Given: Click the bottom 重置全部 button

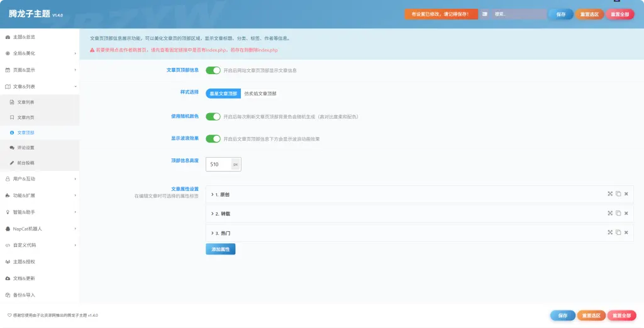Looking at the screenshot, I should [x=622, y=315].
